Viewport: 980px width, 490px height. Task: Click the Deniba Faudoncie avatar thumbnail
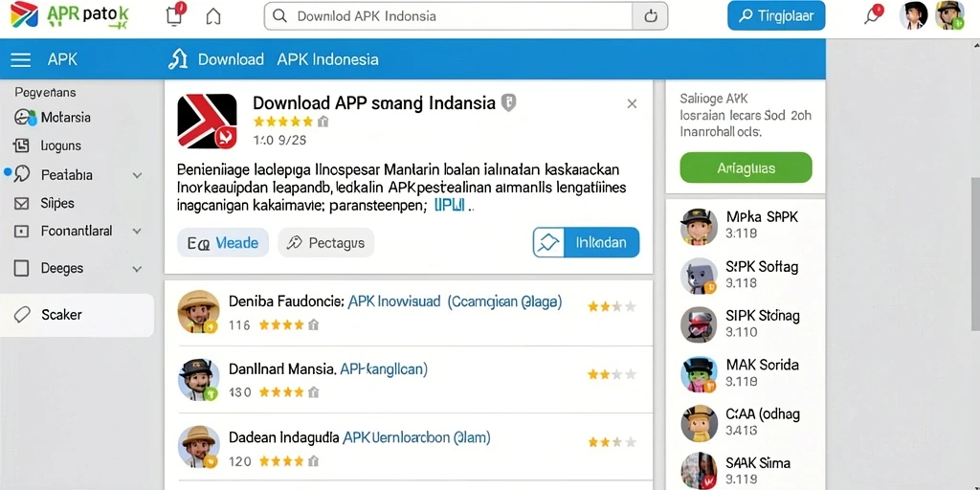pyautogui.click(x=198, y=311)
